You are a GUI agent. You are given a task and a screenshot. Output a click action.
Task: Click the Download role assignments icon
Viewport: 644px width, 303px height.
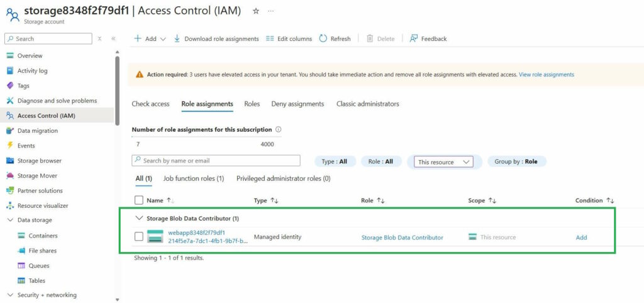point(177,38)
